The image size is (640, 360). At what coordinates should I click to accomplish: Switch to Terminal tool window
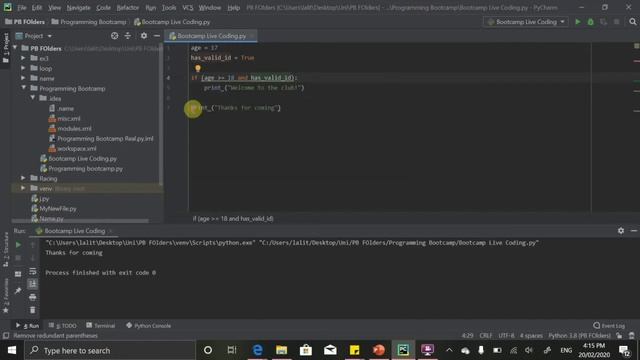100,326
